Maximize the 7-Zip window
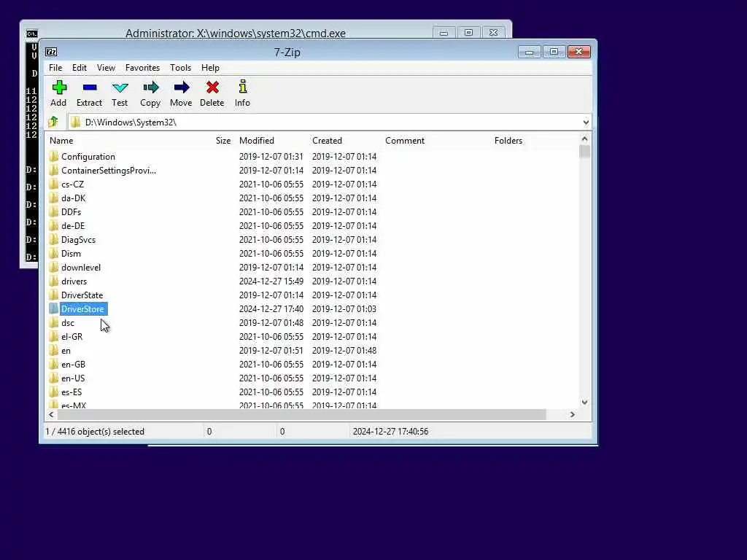Viewport: 747px width, 560px height. [x=554, y=52]
